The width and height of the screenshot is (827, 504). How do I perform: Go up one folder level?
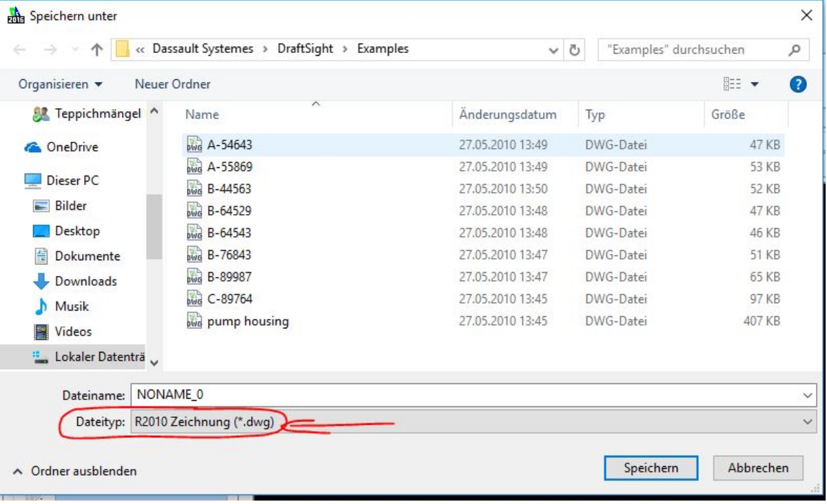point(96,50)
